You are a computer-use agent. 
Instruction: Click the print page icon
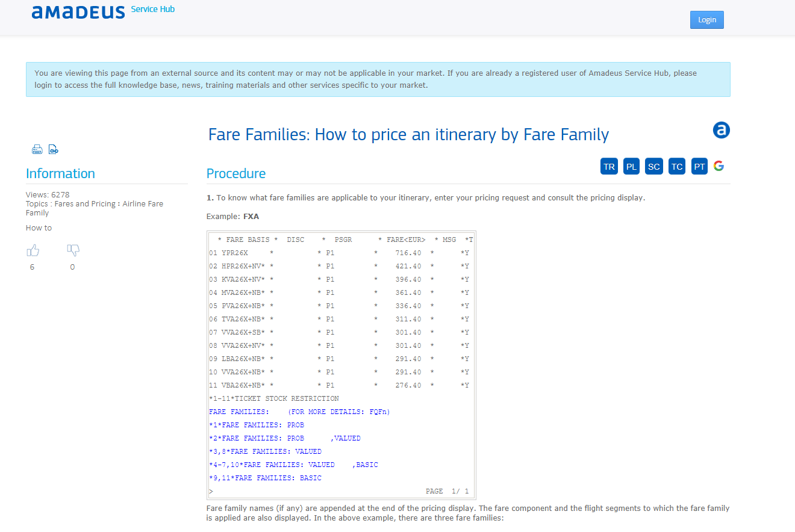[x=37, y=149]
